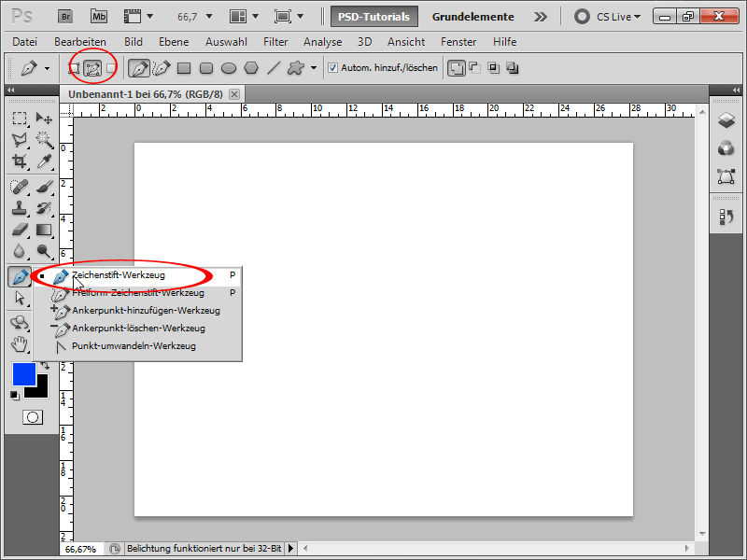Open the Filter menu

(275, 42)
